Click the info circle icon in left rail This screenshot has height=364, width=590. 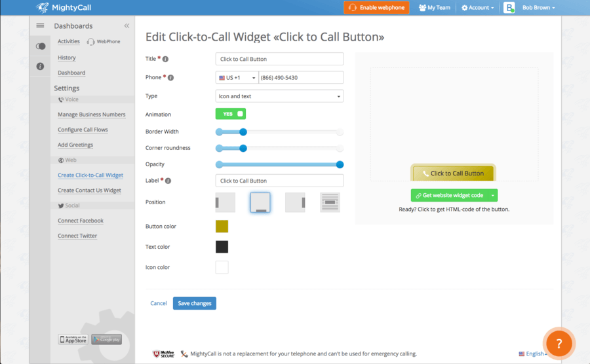click(x=40, y=66)
